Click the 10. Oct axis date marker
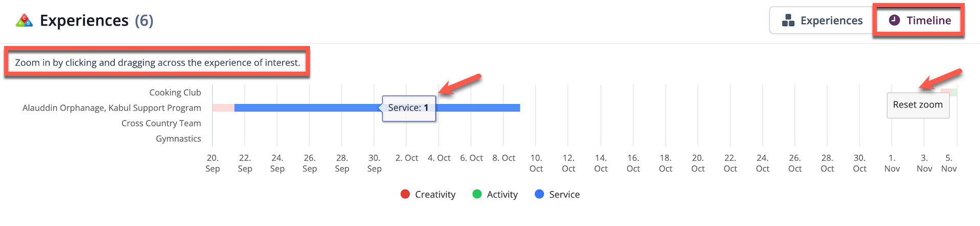Screen dimensions: 980x226 (536, 163)
